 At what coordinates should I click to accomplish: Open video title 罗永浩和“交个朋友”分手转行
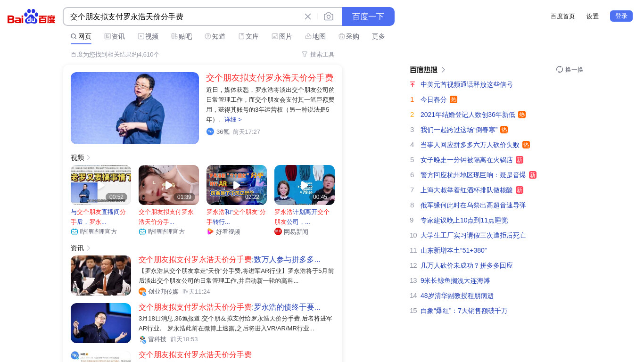coord(236,217)
